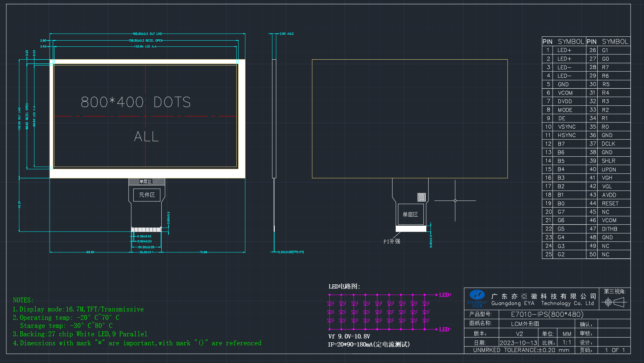Click the 'LED-' label in circuit diagram
644x363 pixels.
(445, 329)
